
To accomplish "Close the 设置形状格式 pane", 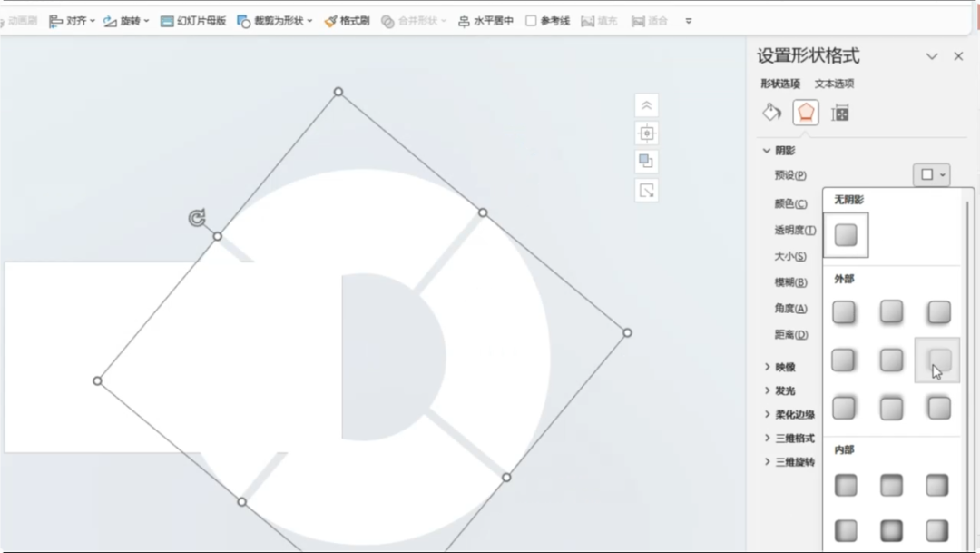I will (x=959, y=56).
